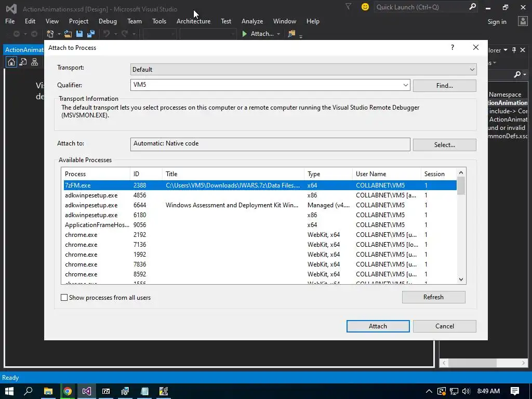Click the Attach to Automatic Native code field
532x399 pixels.
270,144
